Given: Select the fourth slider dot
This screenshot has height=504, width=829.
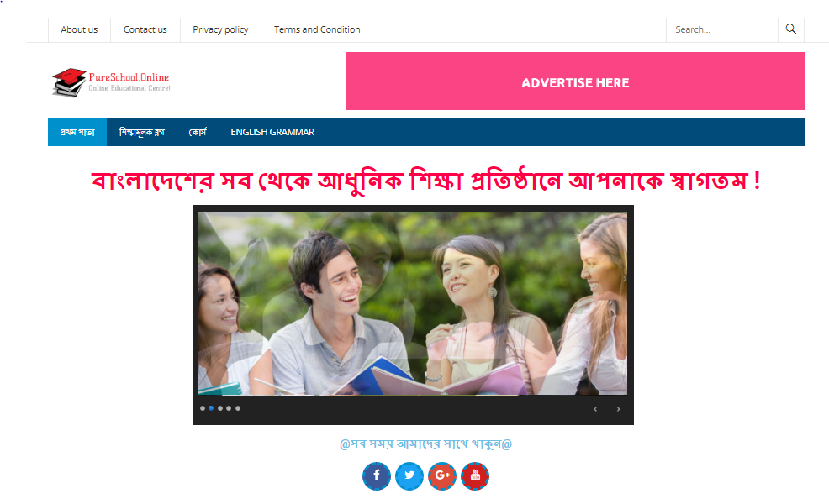Looking at the screenshot, I should (x=229, y=408).
